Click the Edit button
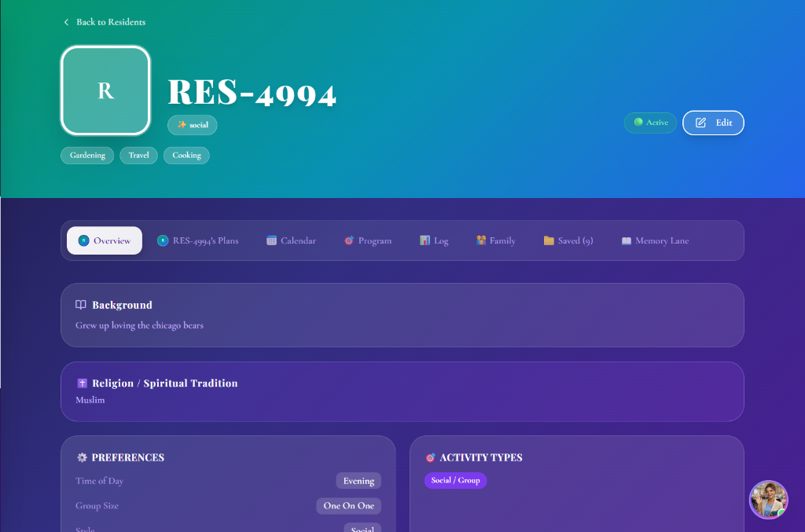The height and width of the screenshot is (532, 805). [713, 123]
